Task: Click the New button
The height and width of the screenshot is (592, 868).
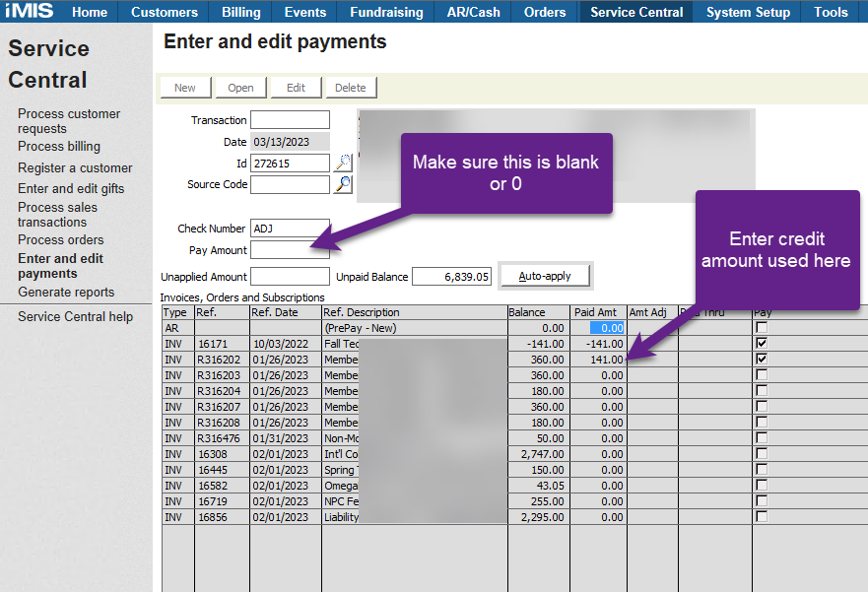Action: (x=185, y=88)
